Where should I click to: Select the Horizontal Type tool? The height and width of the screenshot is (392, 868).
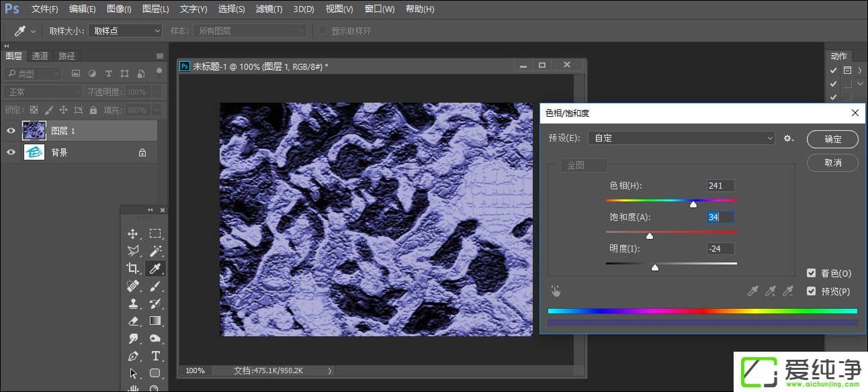(155, 356)
